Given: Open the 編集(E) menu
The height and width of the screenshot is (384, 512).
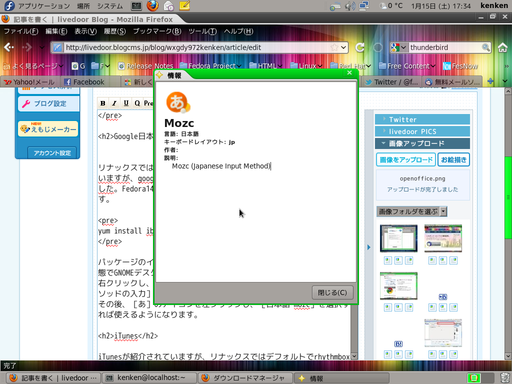Looking at the screenshot, I should tap(56, 31).
